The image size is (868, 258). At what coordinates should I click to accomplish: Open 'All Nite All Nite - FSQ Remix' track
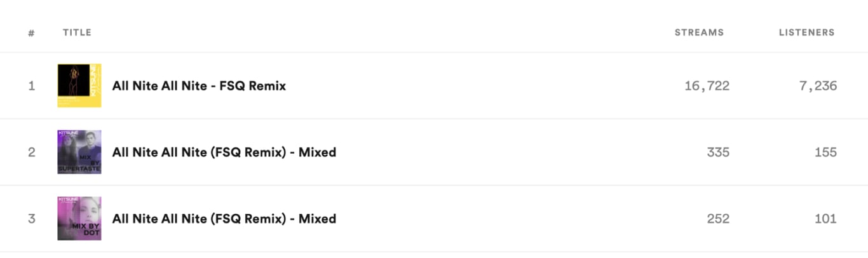click(199, 86)
